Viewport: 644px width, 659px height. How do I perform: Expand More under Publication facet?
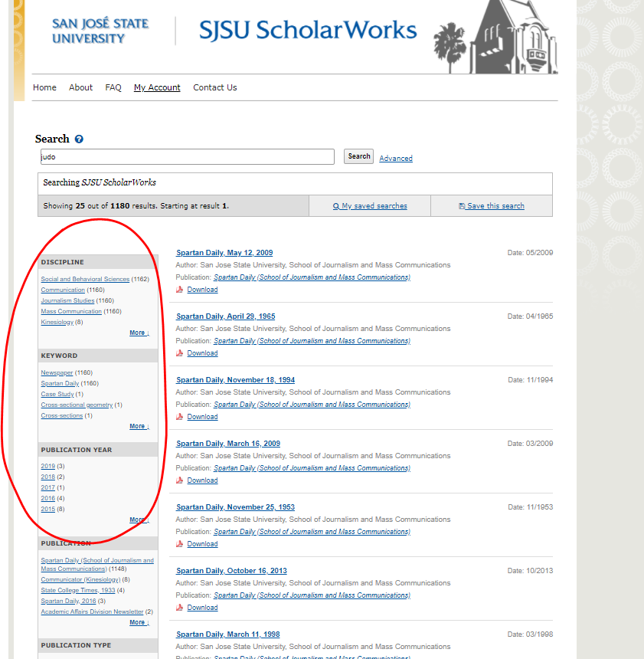click(x=139, y=622)
